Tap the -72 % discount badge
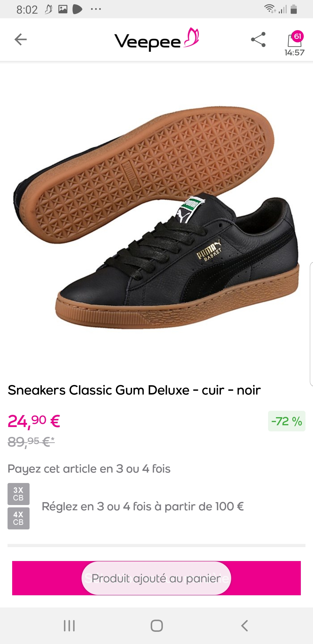 [287, 421]
